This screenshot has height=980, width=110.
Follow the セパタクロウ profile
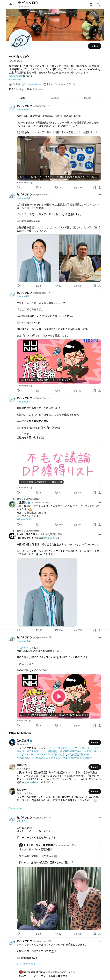point(95,46)
